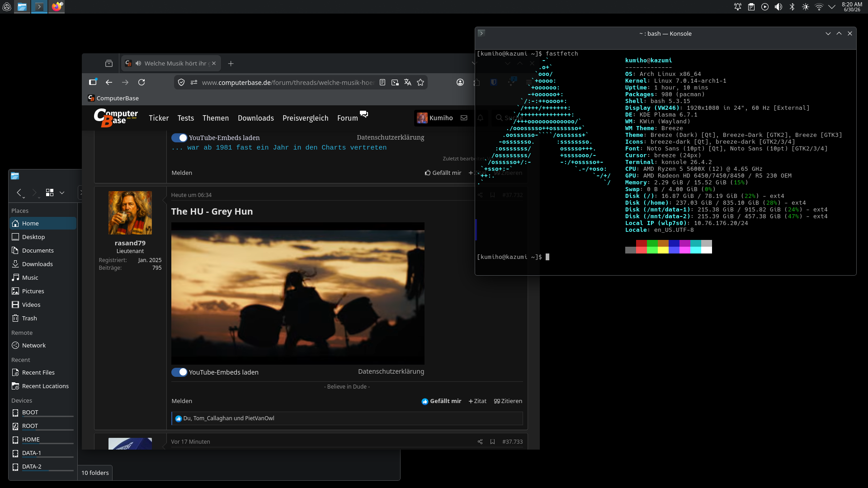Screen dimensions: 868x488
Task: Open picture-in-picture from the URL bar
Action: [x=395, y=82]
